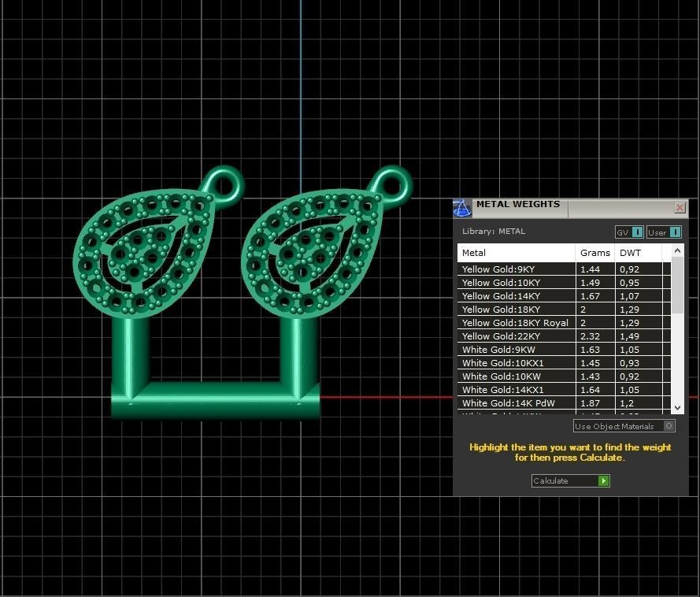Close the Metal Weights panel
Screen dimensions: 700x597
click(x=680, y=208)
